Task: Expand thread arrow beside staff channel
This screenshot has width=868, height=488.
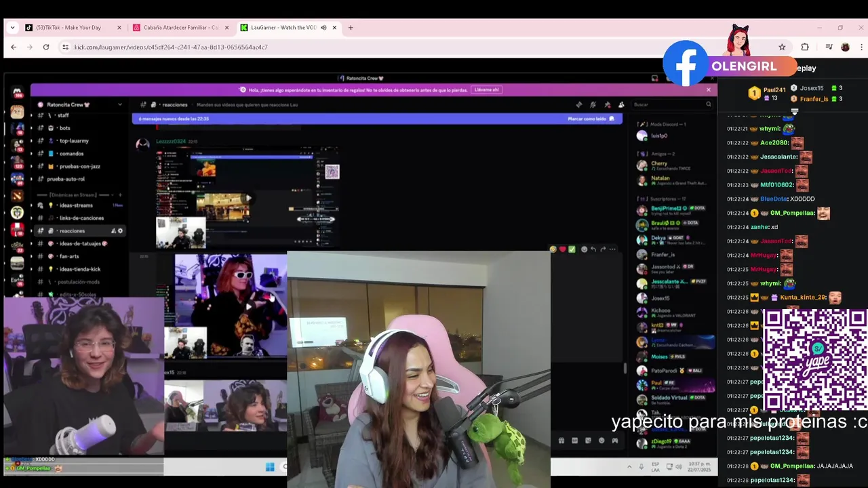Action: (31, 115)
